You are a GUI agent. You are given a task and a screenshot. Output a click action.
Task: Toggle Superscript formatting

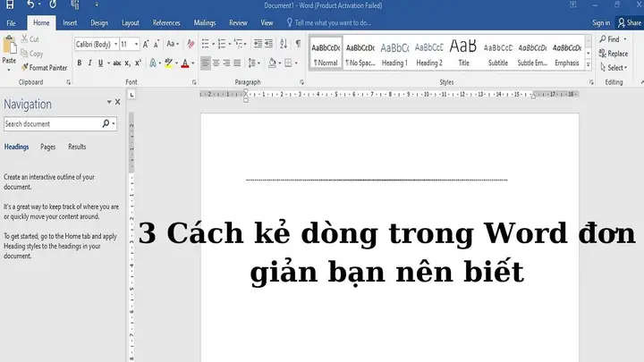[138, 63]
